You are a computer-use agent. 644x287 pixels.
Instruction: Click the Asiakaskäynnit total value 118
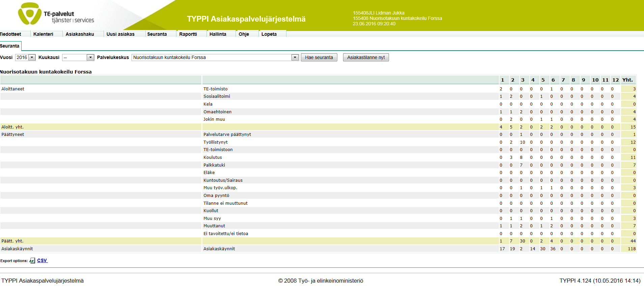(x=632, y=249)
